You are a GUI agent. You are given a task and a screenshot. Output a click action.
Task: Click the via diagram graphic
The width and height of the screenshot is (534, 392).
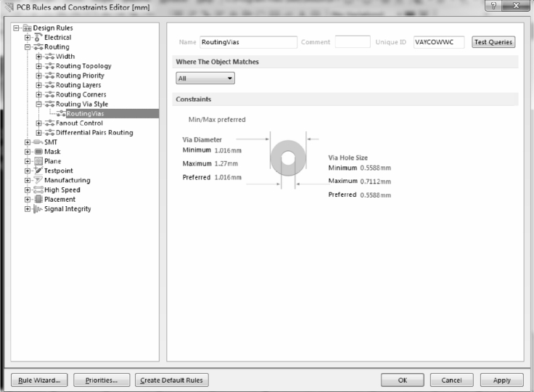click(288, 158)
